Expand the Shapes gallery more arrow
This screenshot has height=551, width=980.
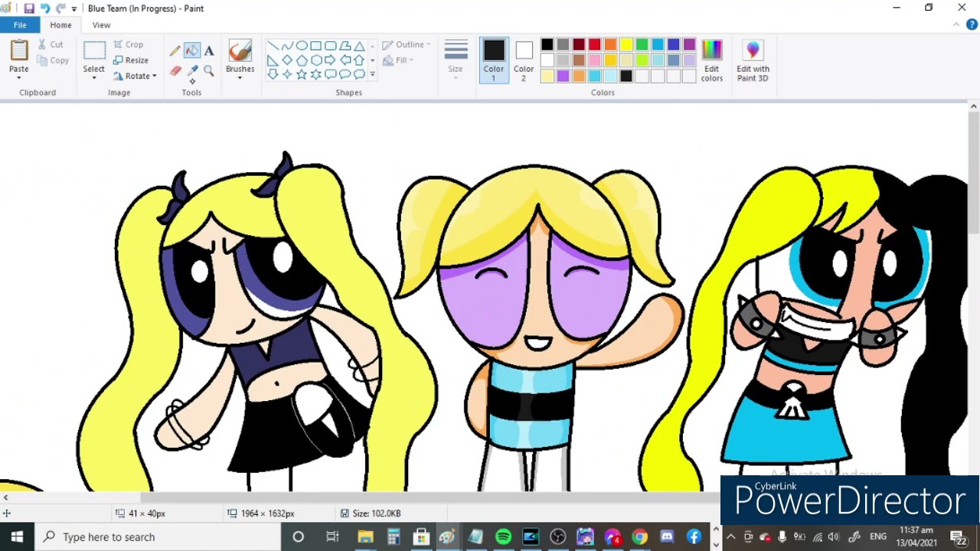[372, 74]
